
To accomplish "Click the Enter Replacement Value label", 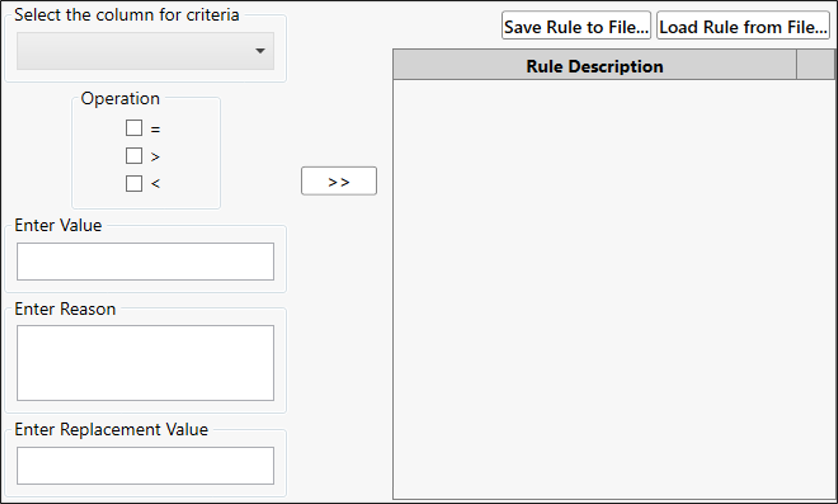I will 111,429.
